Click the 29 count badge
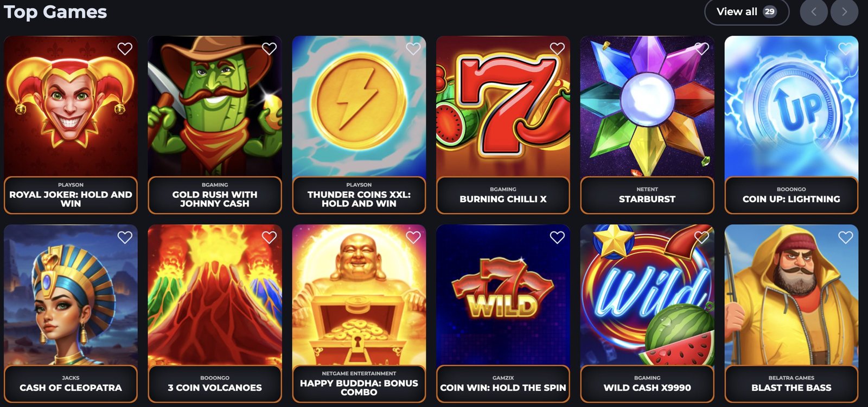The image size is (868, 407). click(770, 12)
